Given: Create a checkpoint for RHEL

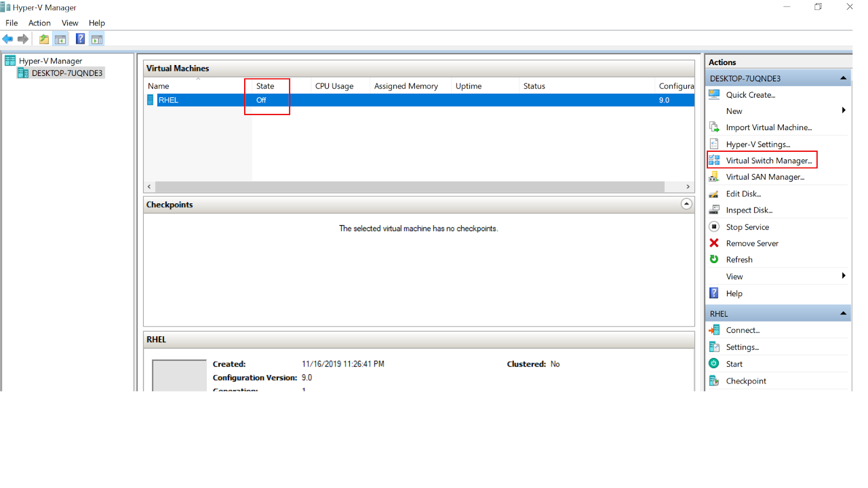Looking at the screenshot, I should click(746, 381).
